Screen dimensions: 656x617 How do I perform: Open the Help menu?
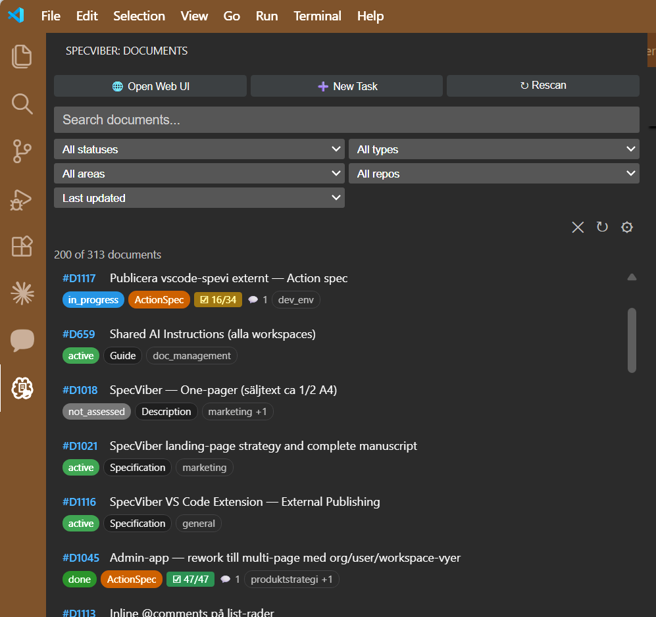pos(370,16)
